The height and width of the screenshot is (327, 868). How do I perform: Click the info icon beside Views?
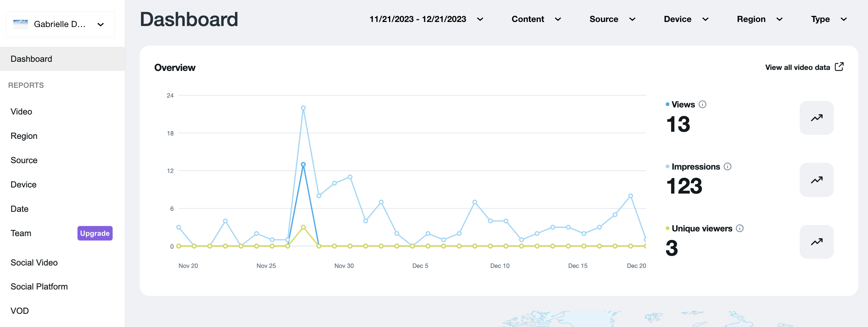(702, 104)
